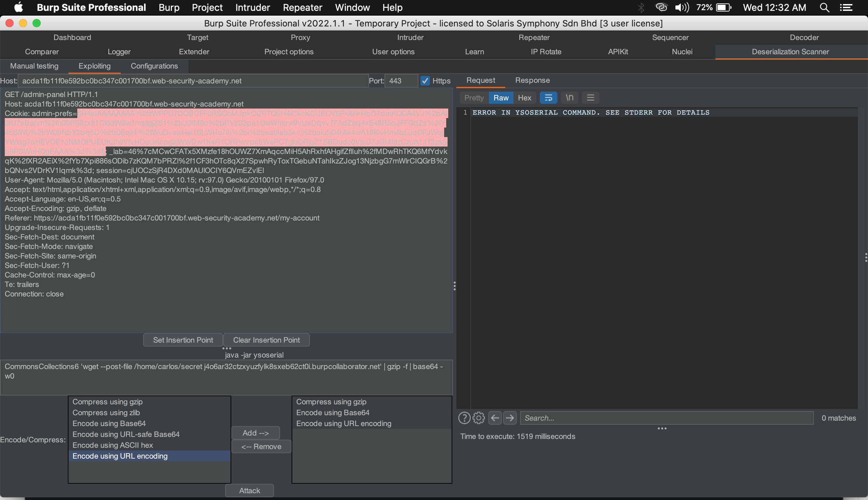
Task: Toggle show non-printable characters \n icon
Action: point(569,98)
